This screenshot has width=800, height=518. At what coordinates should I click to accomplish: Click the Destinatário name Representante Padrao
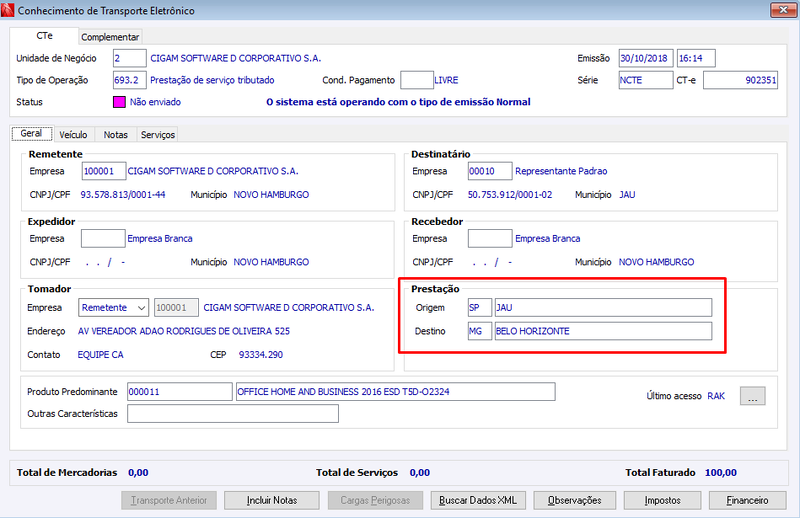tap(561, 171)
